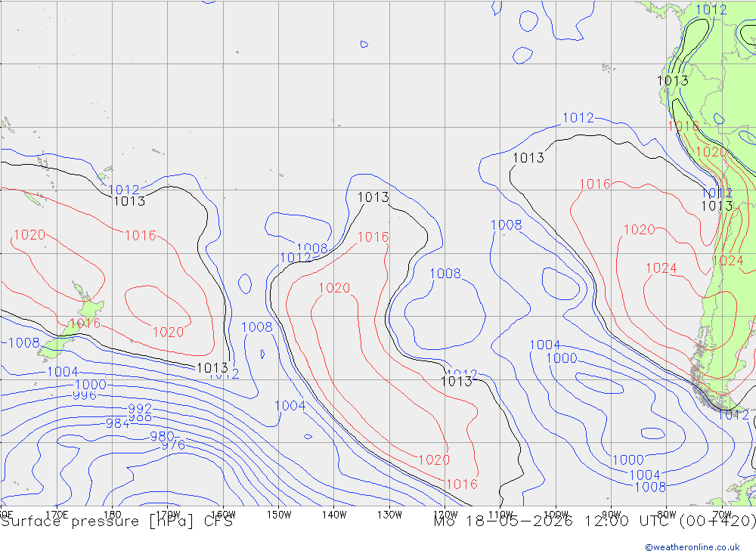Click the red 1024 label over the ocean
This screenshot has width=756, height=554.
[x=661, y=268]
